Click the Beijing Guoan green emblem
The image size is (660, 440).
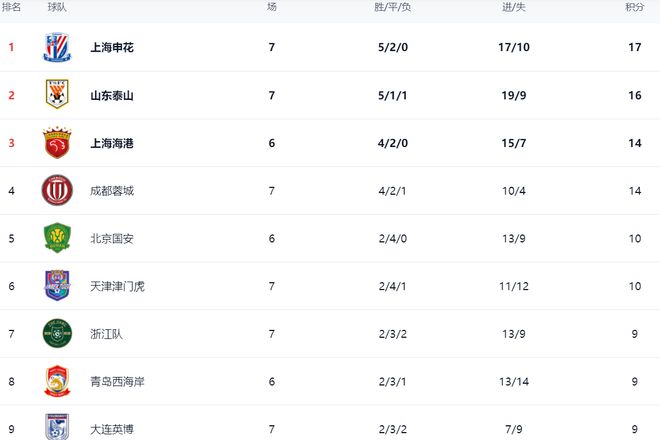[57, 238]
